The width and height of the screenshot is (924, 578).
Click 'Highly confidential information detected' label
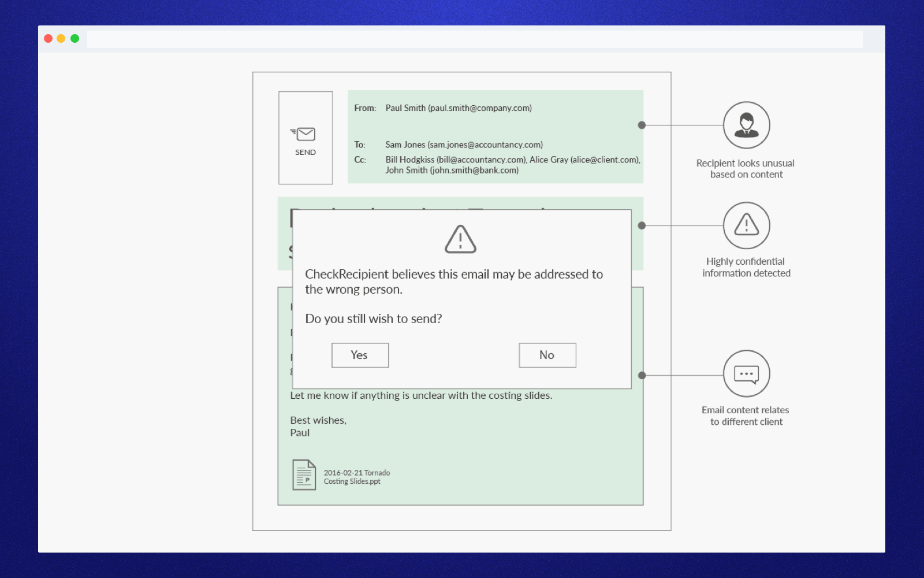click(746, 267)
